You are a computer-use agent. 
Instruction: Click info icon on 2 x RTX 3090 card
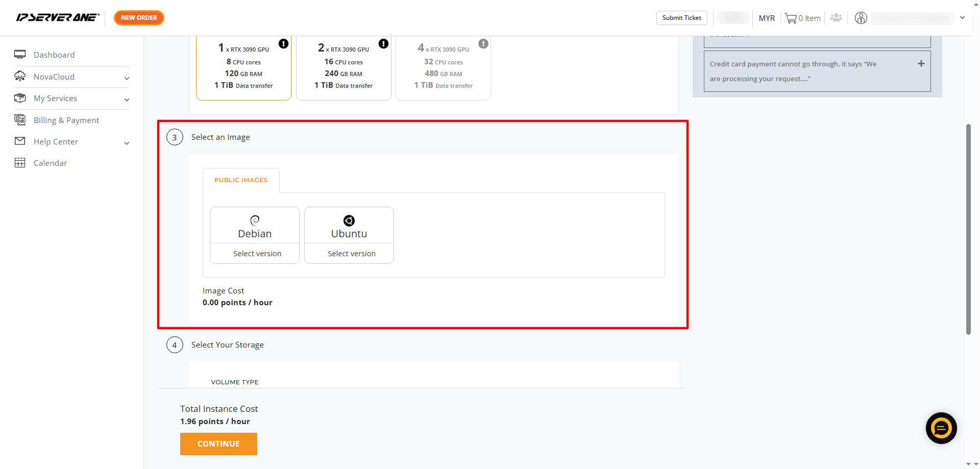(383, 44)
